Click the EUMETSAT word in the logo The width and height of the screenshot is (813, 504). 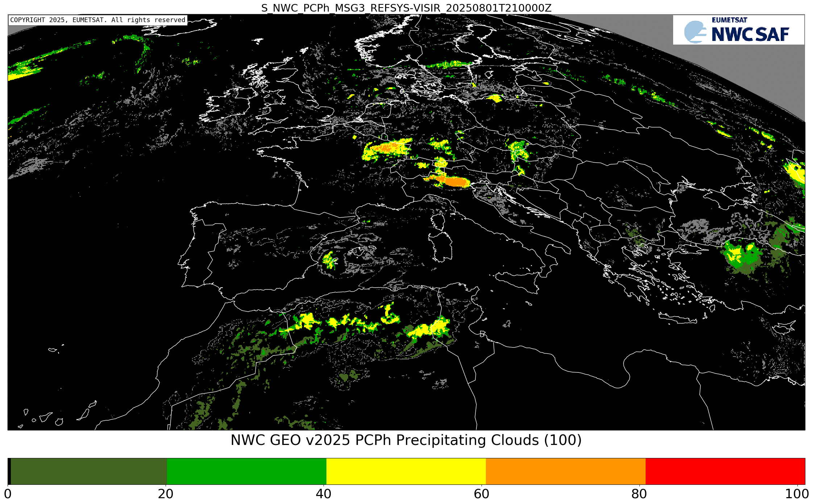tap(730, 20)
